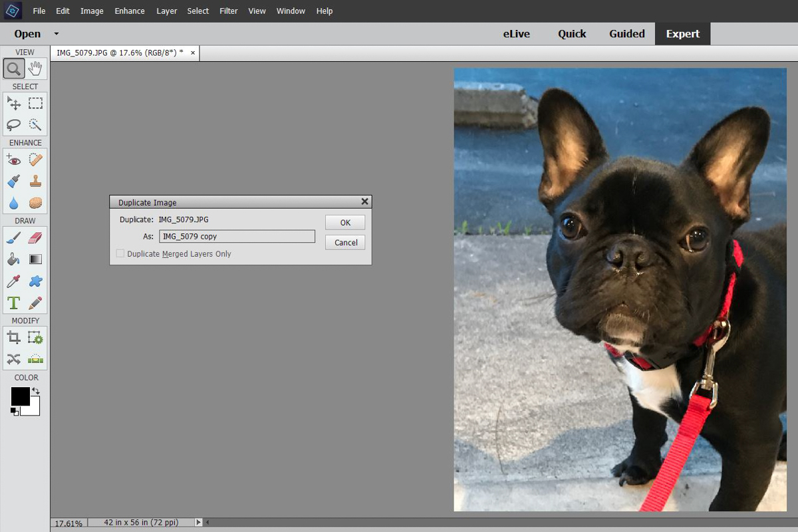Swap foreground and background colors
Viewport: 798px width, 532px height.
36,391
